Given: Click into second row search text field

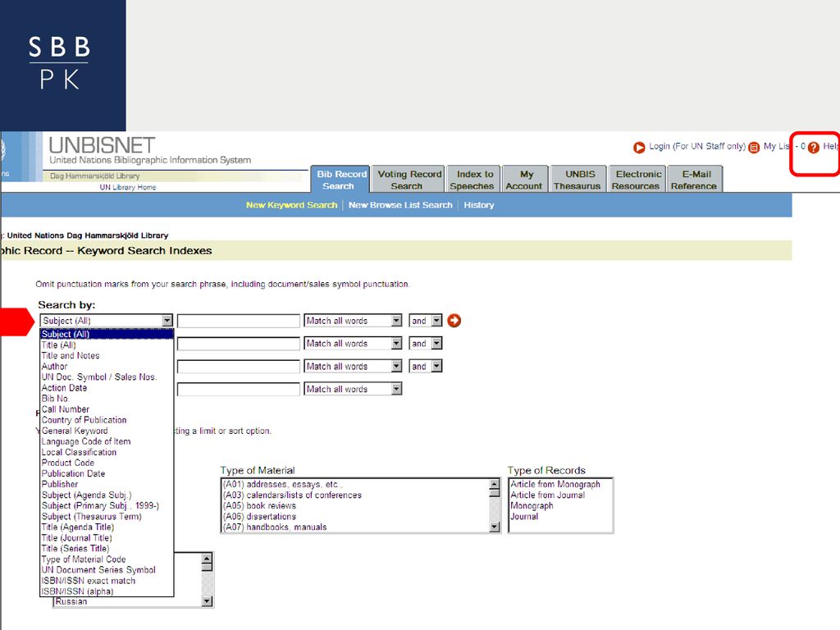Looking at the screenshot, I should [239, 344].
